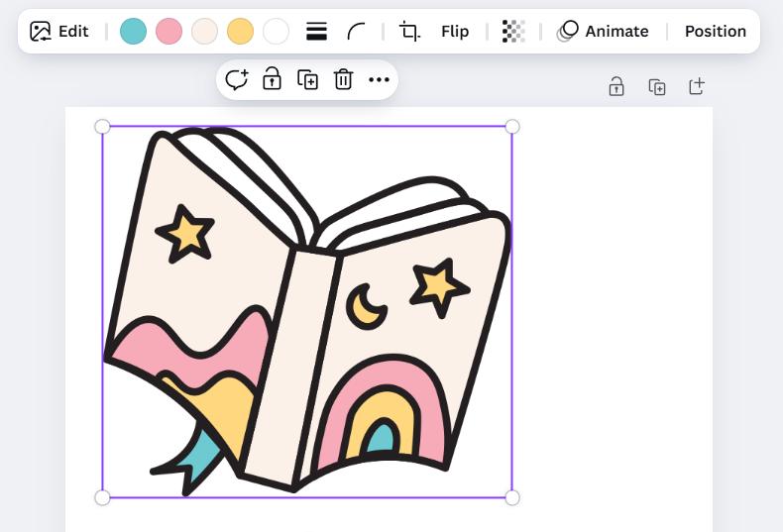Click the bottom-right selection resize handle
Viewport: 783px width, 532px height.
[x=512, y=497]
